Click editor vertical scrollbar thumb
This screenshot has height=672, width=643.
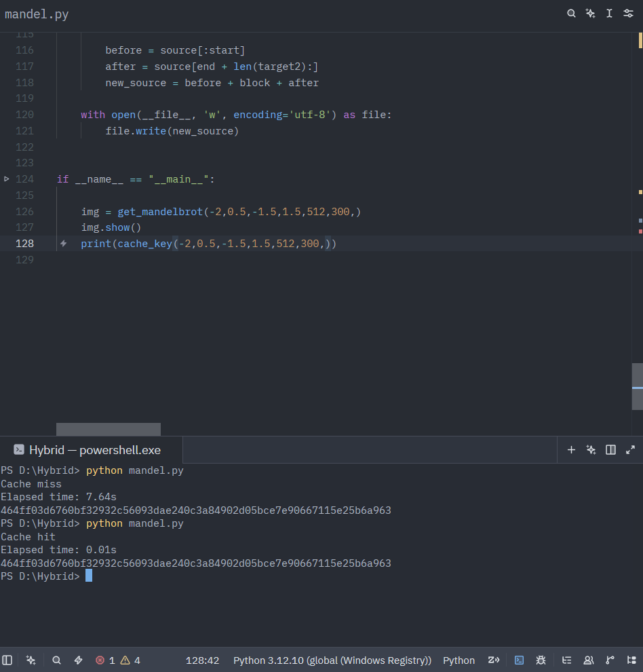[638, 387]
